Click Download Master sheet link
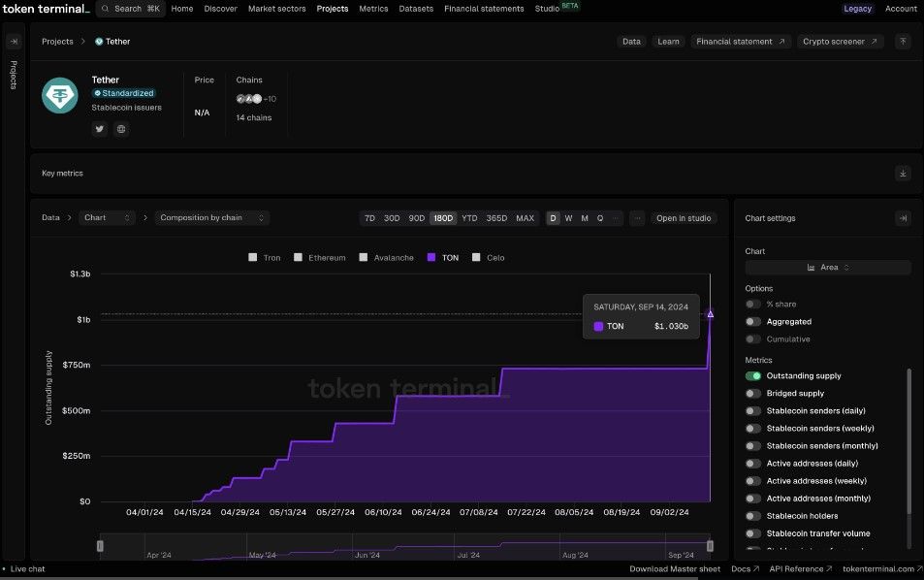 click(x=675, y=569)
